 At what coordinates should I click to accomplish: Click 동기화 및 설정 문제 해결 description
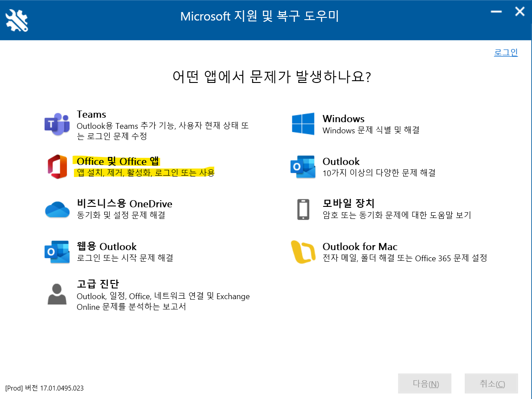tap(121, 215)
